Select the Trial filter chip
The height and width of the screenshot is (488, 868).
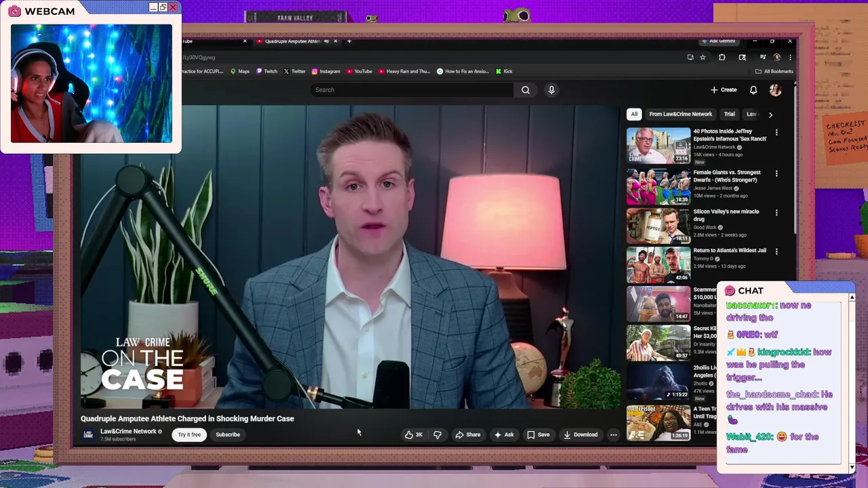coord(729,114)
